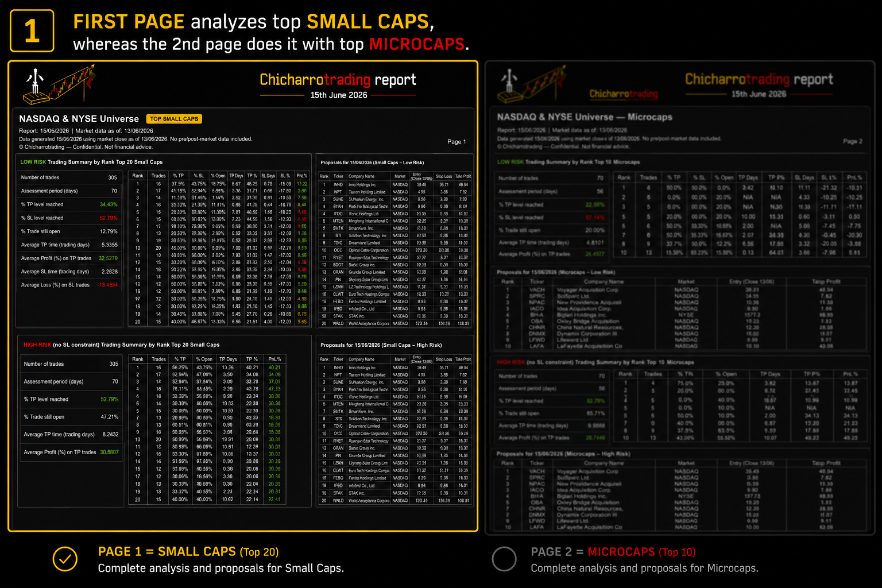Click the green 30.8807 average profit value

pyautogui.click(x=109, y=452)
